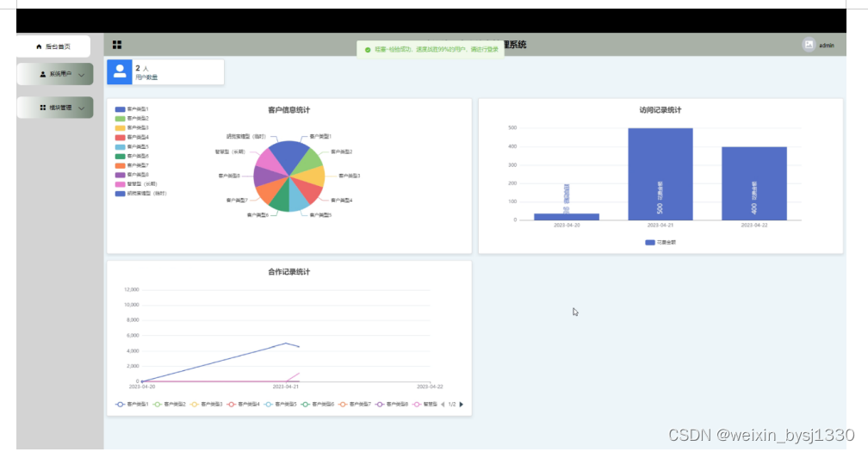Toggle 客户类型2 line chart legend marker
This screenshot has height=452, width=868.
pyautogui.click(x=158, y=405)
